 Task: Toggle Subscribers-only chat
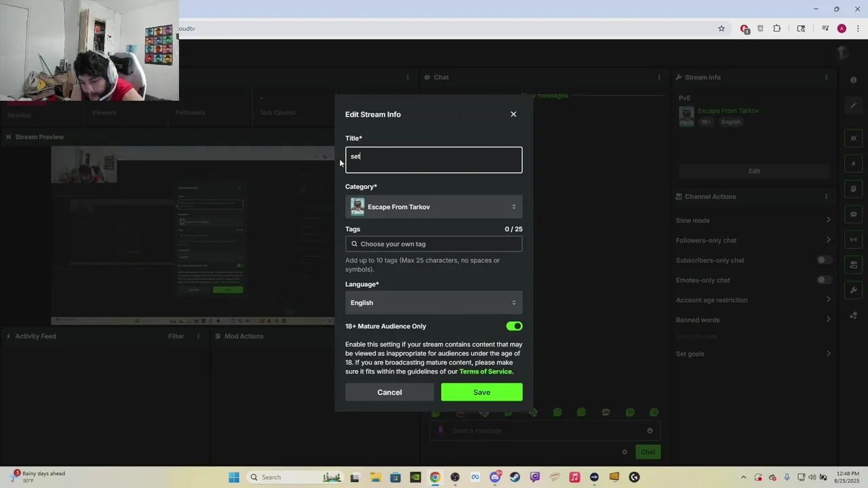pyautogui.click(x=824, y=260)
